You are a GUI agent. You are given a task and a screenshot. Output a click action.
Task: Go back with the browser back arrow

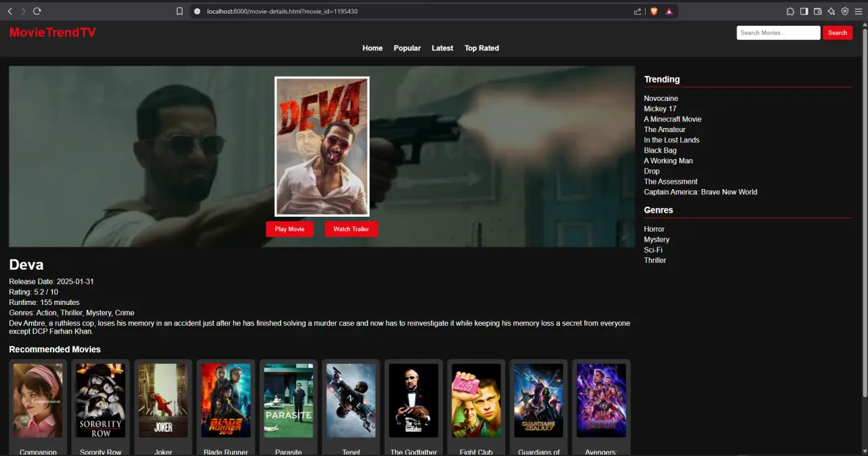coord(9,12)
